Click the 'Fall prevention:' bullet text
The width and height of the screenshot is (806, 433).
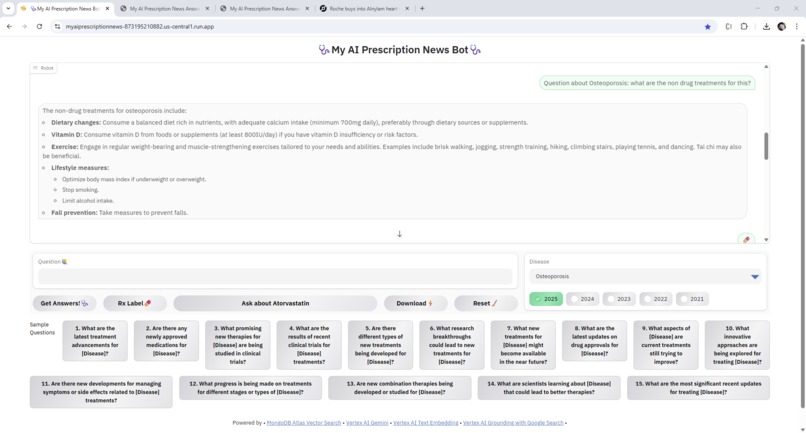tap(74, 212)
